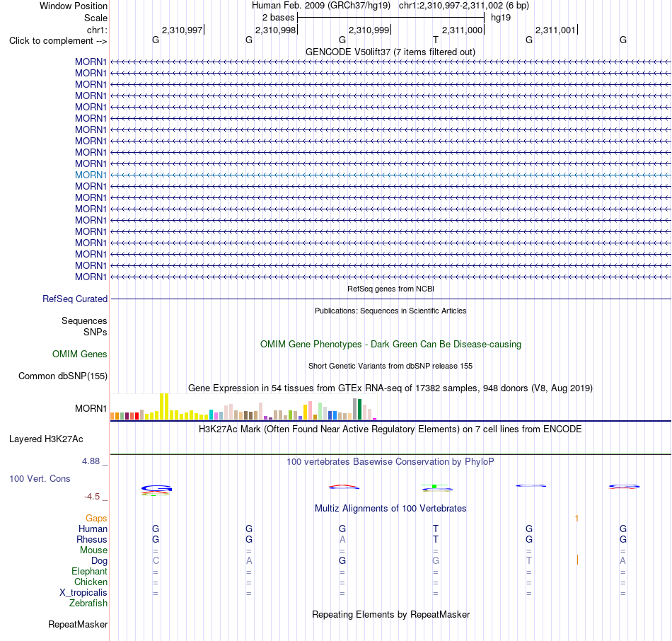
Task: Open 'Multiz Alignments of 100 Vertebrates' title
Action: (x=390, y=509)
